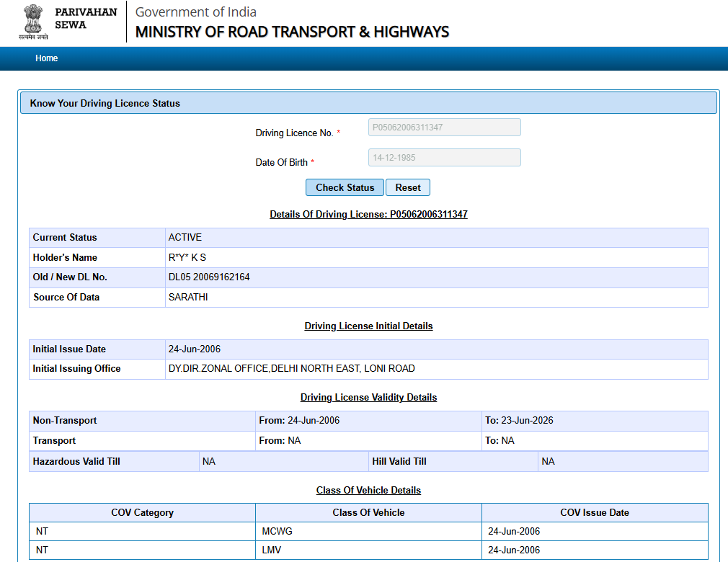
Task: Click the Parivahan Sewa title text
Action: pos(85,19)
